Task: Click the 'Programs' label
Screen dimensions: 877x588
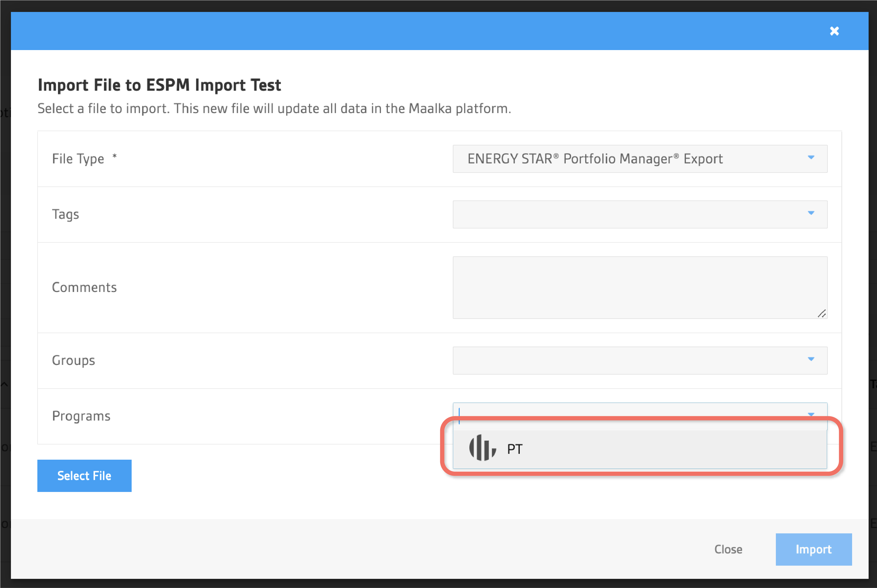Action: pyautogui.click(x=81, y=416)
